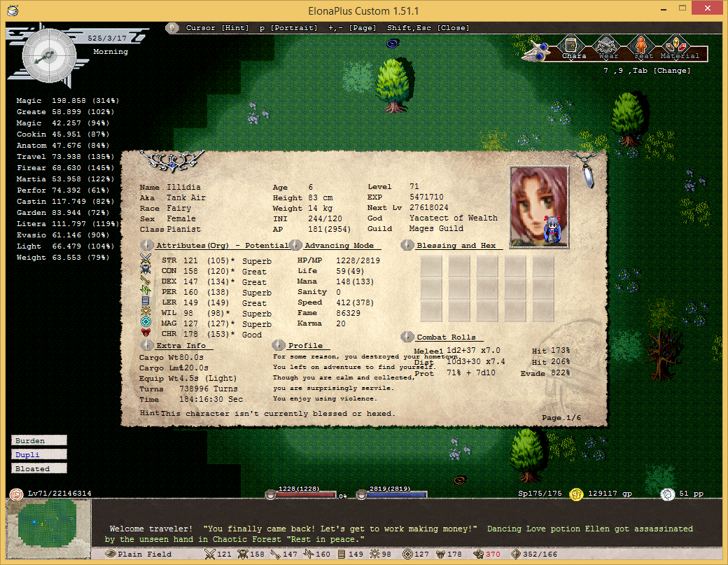Image resolution: width=728 pixels, height=565 pixels.
Task: Click the name value Illidia
Action: coord(184,187)
